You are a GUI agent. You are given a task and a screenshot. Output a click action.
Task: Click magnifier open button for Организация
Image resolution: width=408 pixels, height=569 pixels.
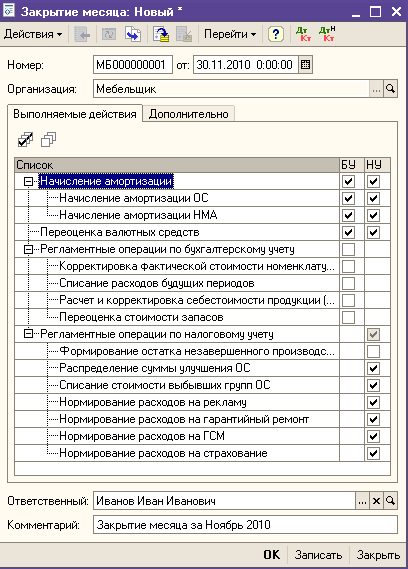391,89
